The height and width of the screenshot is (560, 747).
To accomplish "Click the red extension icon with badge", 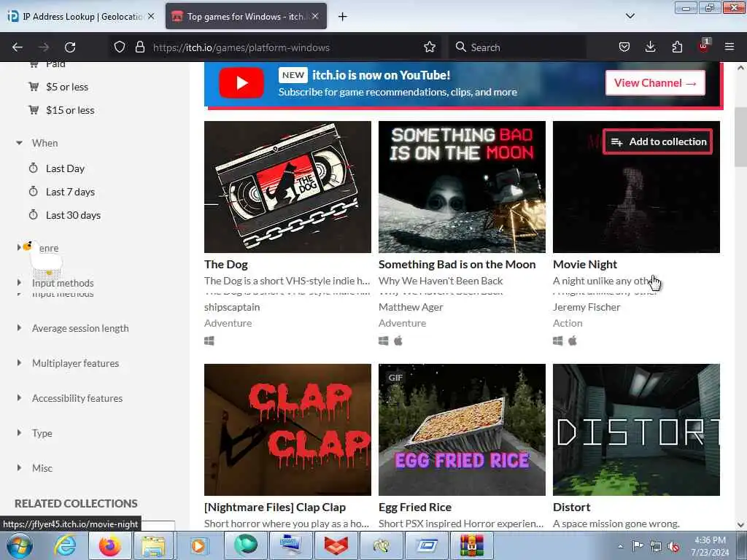I will (x=704, y=46).
